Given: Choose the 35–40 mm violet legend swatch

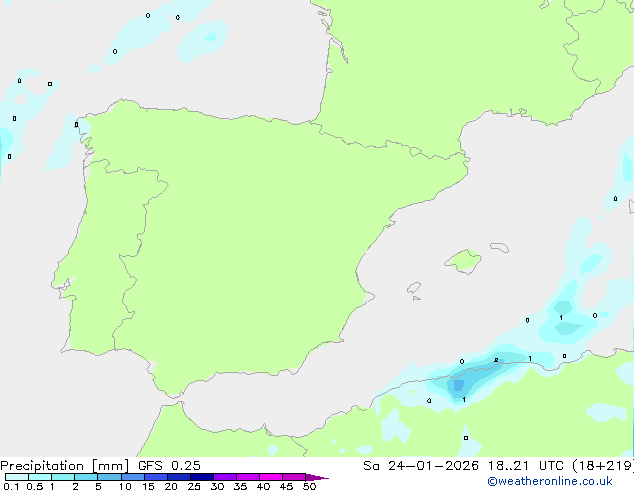Looking at the screenshot, I should point(248,477).
